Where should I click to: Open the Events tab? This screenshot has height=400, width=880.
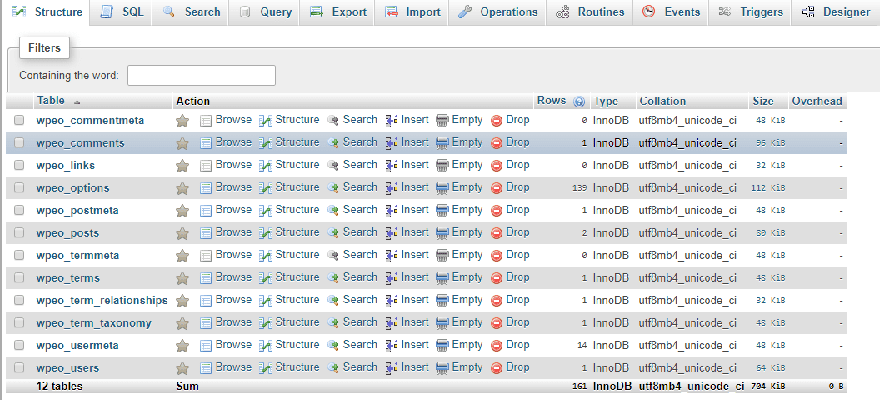tap(671, 12)
